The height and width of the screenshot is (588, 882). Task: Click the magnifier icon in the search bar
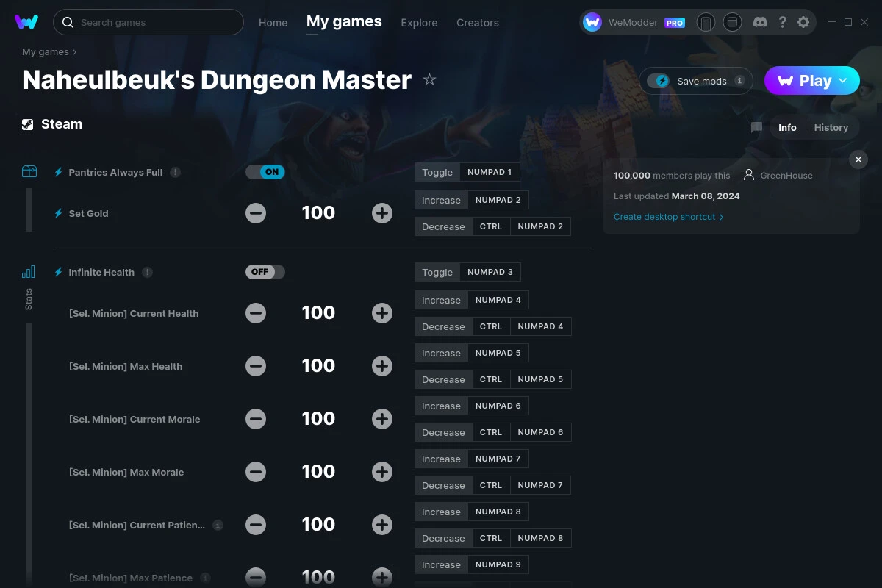pos(67,22)
